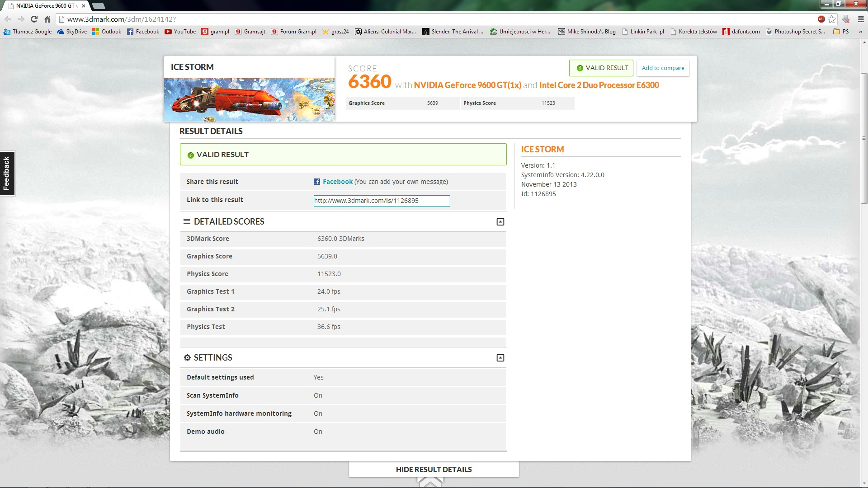
Task: Open the Adblock Plus extension icon
Action: [821, 19]
